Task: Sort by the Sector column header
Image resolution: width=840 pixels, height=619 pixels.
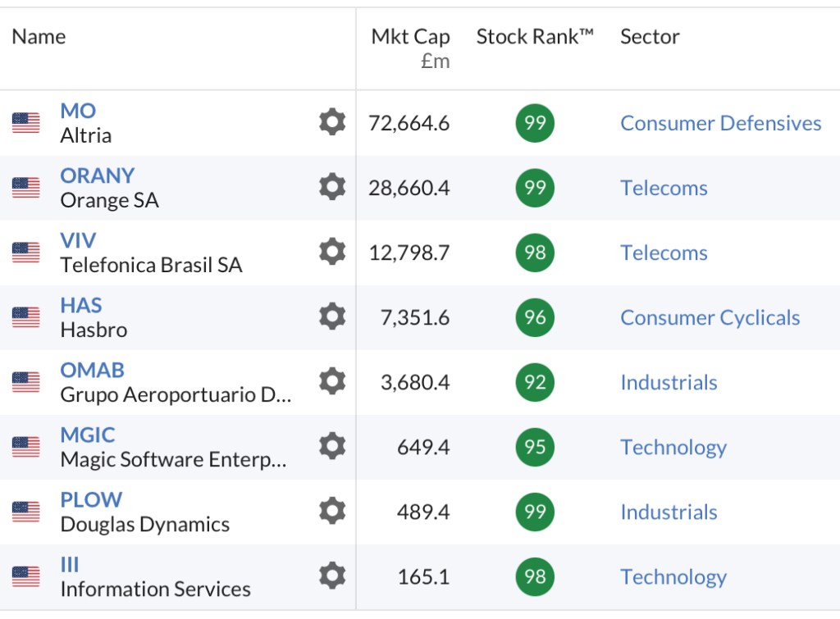Action: (x=650, y=37)
